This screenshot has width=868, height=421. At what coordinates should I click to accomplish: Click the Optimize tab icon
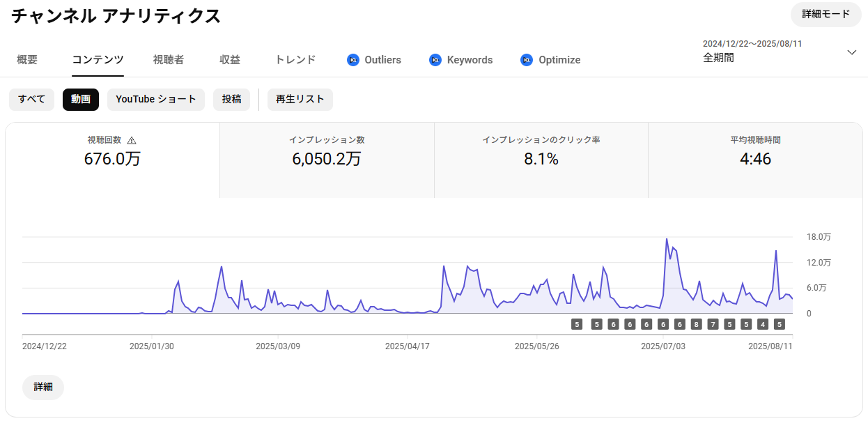(x=527, y=60)
